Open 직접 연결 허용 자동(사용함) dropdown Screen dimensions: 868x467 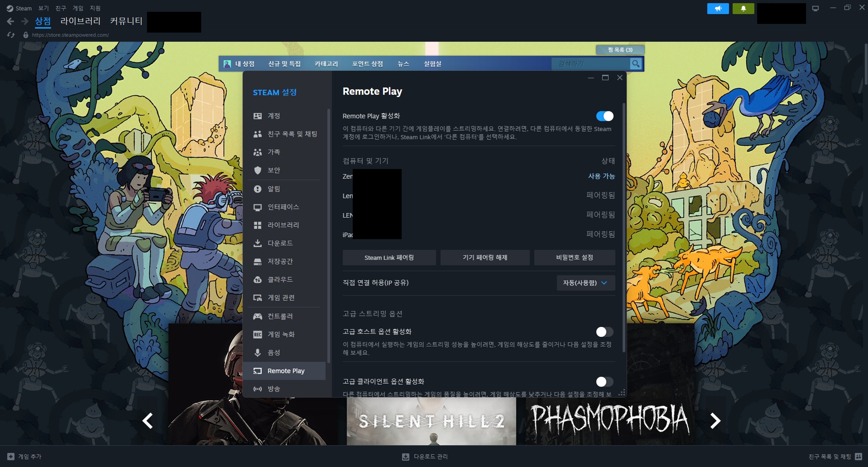coord(586,283)
